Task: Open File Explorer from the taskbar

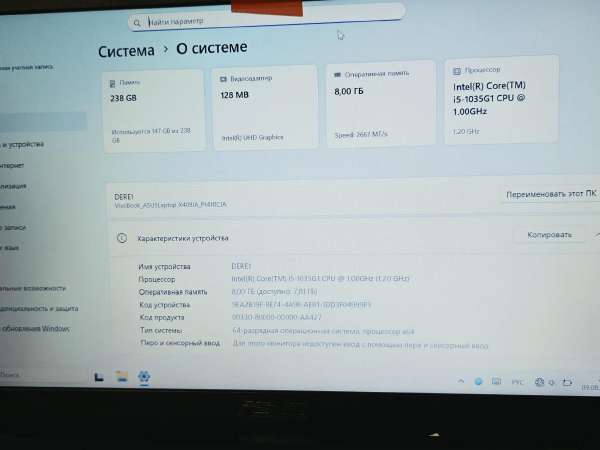Action: pyautogui.click(x=122, y=377)
